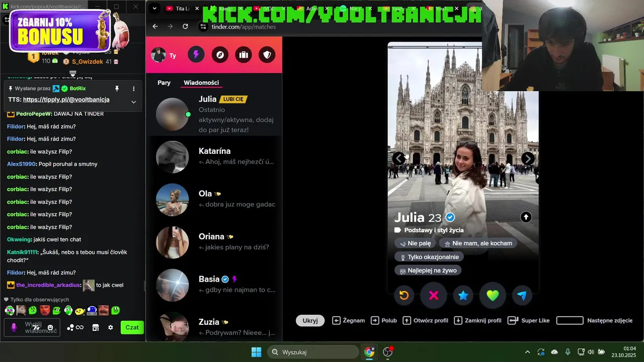Open the briefcase work mode icon
Image resolution: width=644 pixels, height=362 pixels.
point(244,55)
